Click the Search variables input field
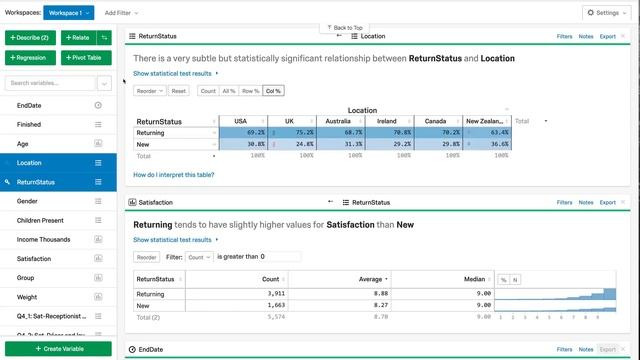Screen dimensions: 640x360 [x=50, y=83]
